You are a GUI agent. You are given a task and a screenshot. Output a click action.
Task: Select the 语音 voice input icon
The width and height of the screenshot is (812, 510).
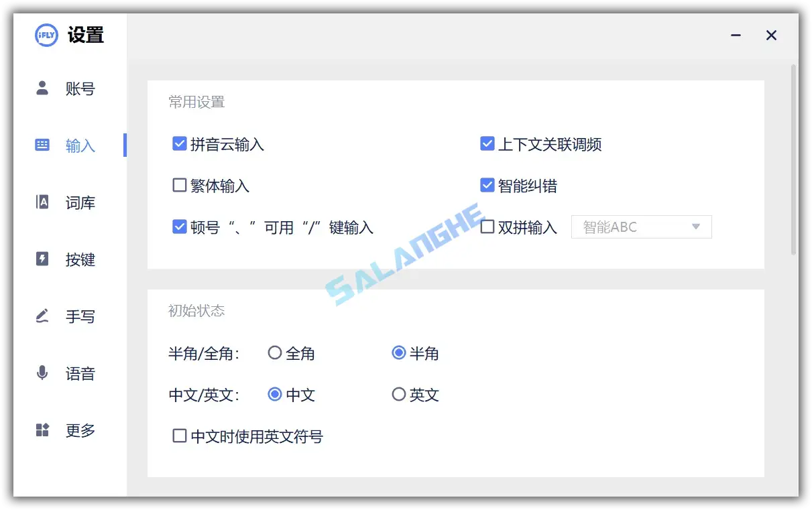[x=42, y=373]
